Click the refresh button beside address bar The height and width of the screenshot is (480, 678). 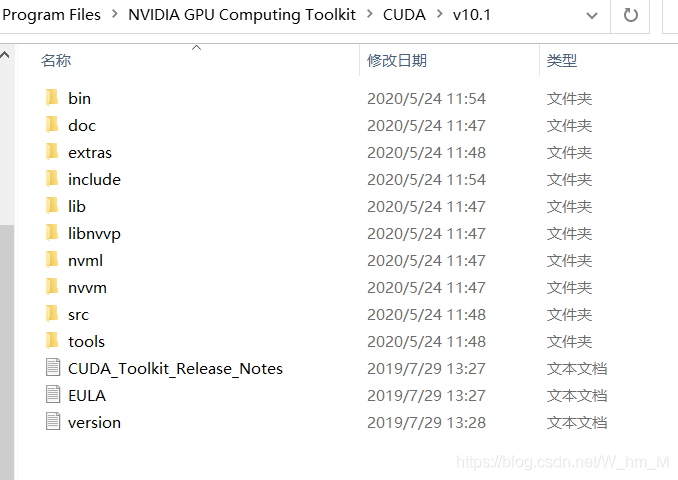click(630, 16)
